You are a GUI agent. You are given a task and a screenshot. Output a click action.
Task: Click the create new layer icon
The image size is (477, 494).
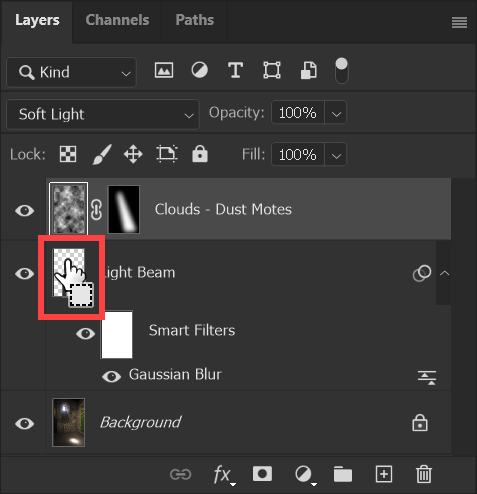click(384, 474)
